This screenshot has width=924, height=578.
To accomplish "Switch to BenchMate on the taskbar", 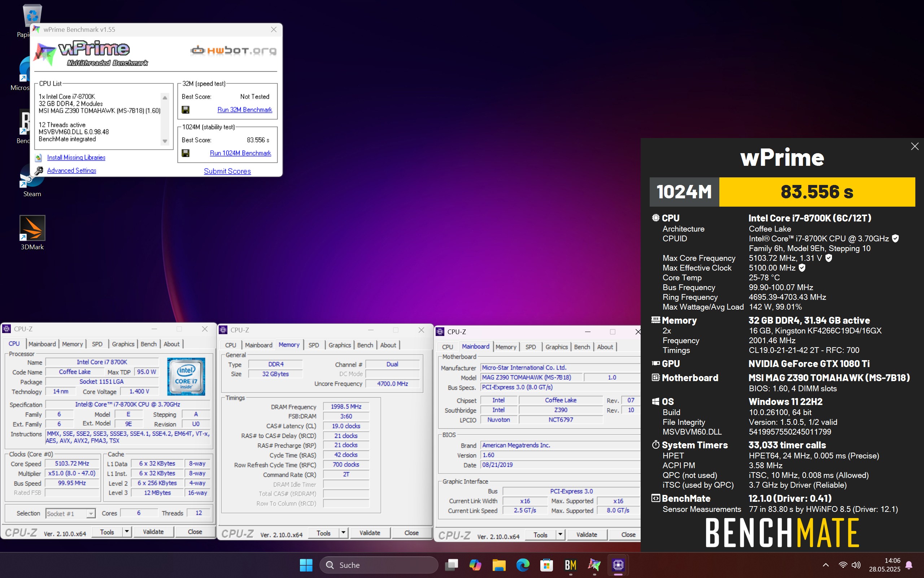I will pos(570,565).
